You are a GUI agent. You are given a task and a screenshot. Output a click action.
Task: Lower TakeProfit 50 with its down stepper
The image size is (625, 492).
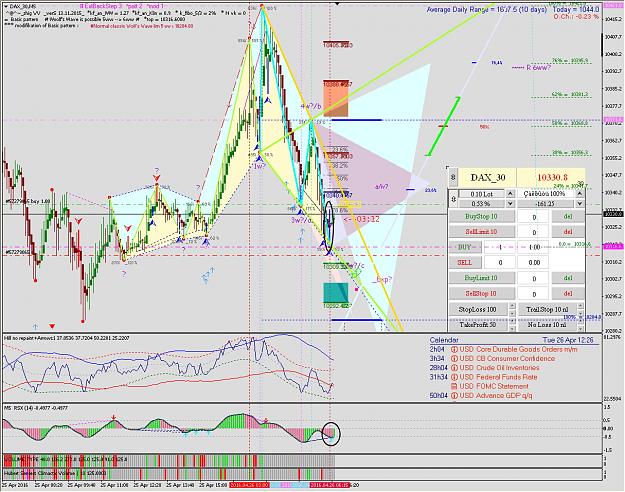pyautogui.click(x=512, y=329)
